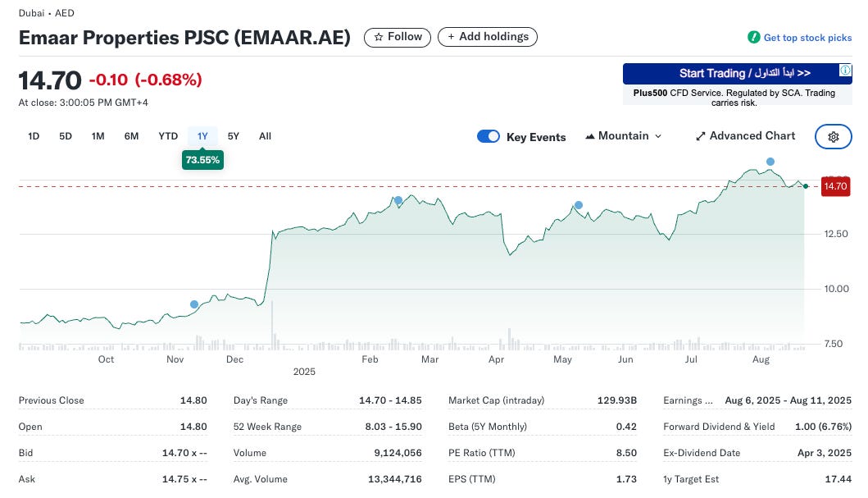Select the 5D time range tab
Screen dimensions: 868x498
pyautogui.click(x=66, y=136)
